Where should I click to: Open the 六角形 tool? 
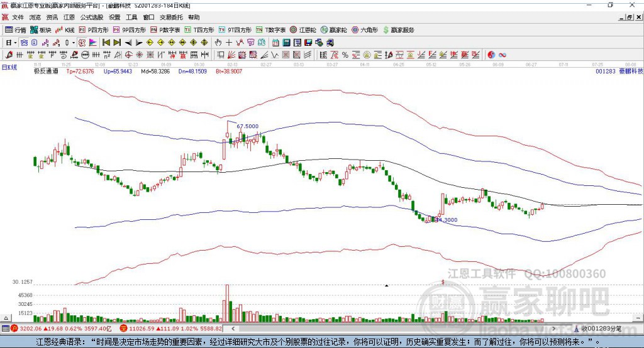tap(365, 30)
